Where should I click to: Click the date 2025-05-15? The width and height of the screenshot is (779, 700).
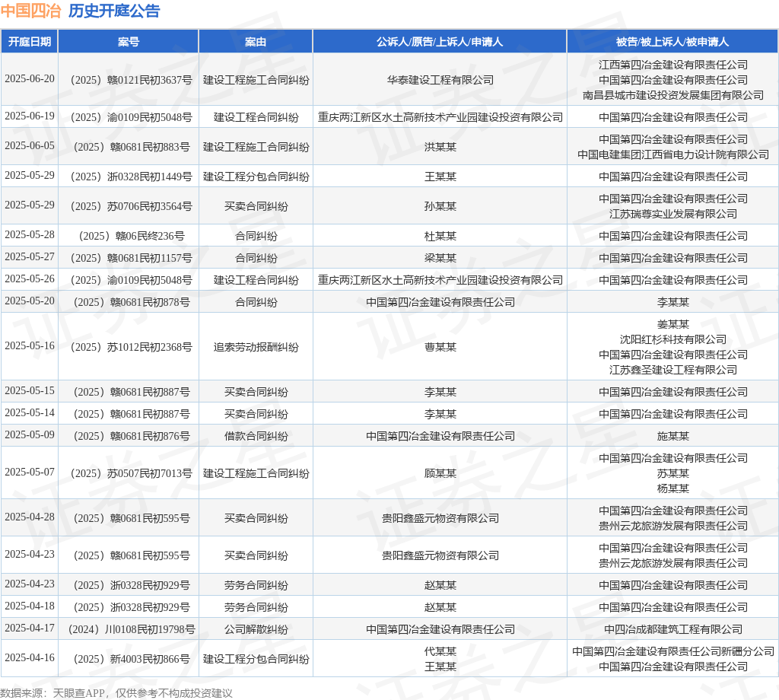click(x=30, y=390)
